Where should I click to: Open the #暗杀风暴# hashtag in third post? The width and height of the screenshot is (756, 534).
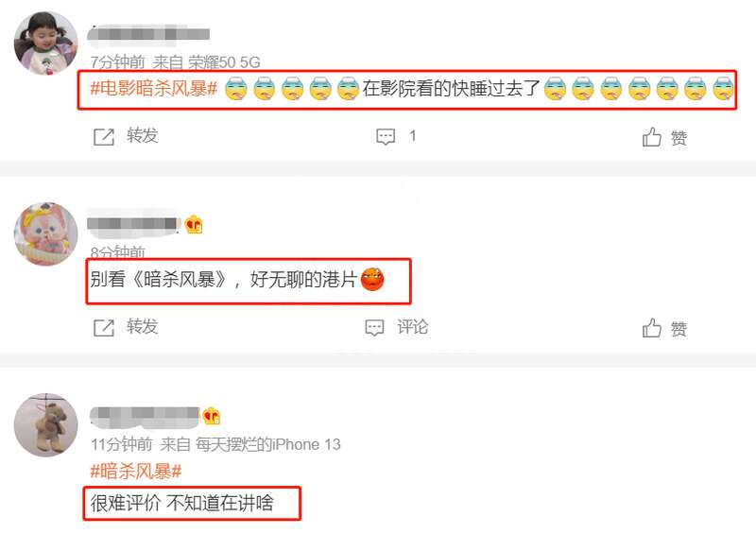[136, 471]
